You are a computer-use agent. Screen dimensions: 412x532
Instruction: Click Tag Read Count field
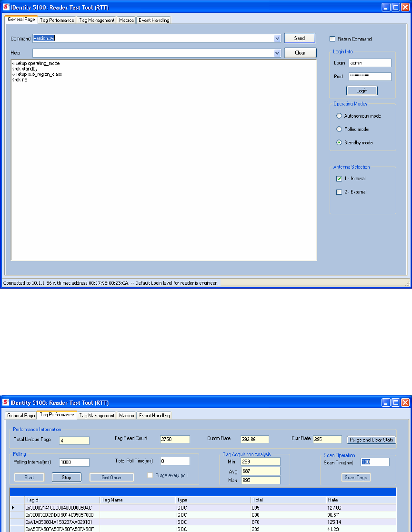pos(175,440)
